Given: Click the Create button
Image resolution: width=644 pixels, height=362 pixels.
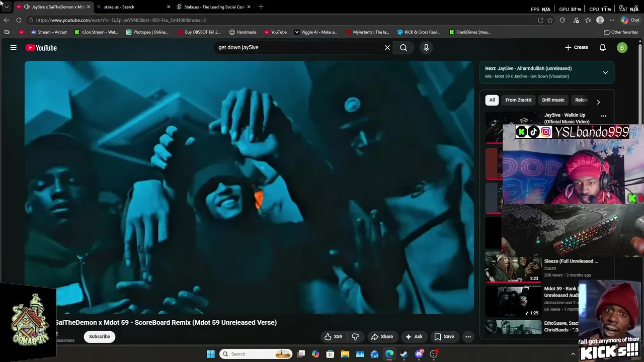Looking at the screenshot, I should coord(577,47).
